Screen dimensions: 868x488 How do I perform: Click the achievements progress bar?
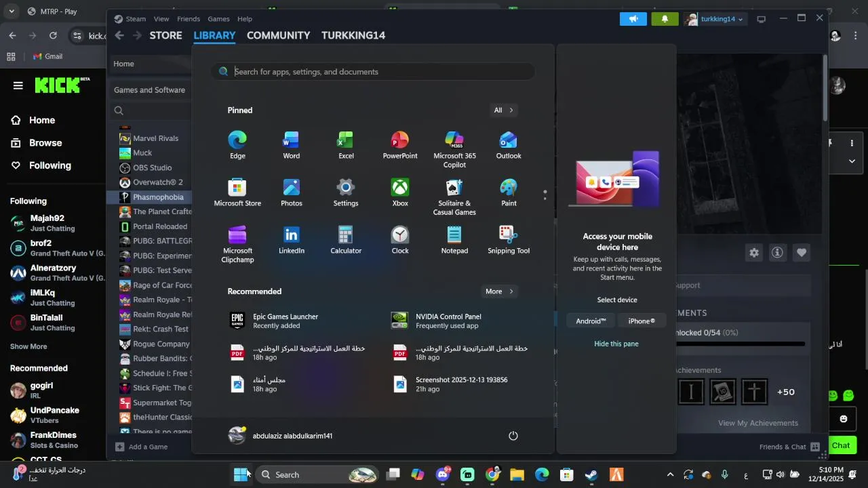[741, 344]
